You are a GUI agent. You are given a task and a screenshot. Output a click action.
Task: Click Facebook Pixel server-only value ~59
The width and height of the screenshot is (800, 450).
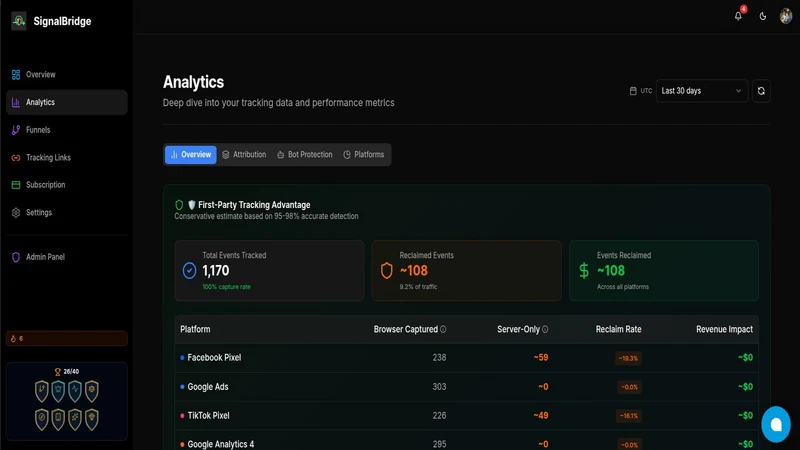(x=541, y=358)
